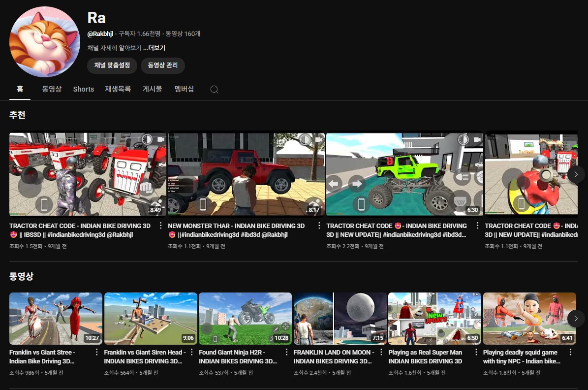Viewport: 588px width, 390px height.
Task: Play the 6:30 green monster truck thumbnail
Action: pyautogui.click(x=404, y=174)
